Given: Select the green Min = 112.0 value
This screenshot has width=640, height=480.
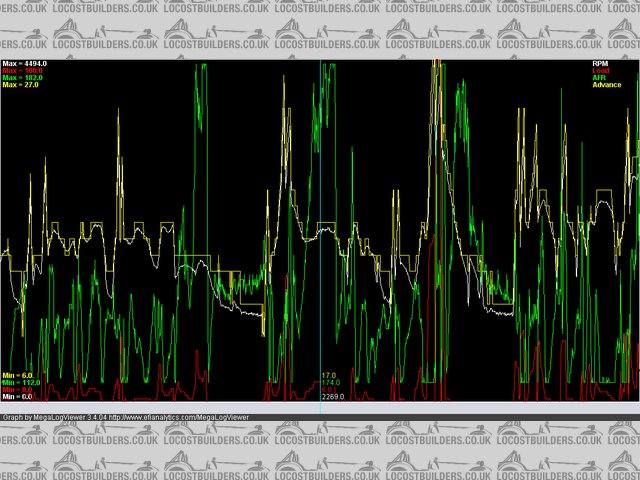Looking at the screenshot, I should (x=21, y=382).
